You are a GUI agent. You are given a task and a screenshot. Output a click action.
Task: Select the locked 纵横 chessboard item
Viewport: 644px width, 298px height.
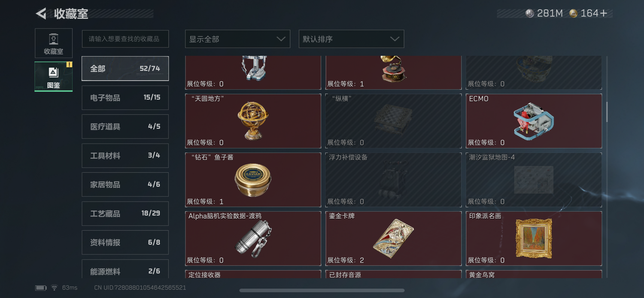(393, 121)
